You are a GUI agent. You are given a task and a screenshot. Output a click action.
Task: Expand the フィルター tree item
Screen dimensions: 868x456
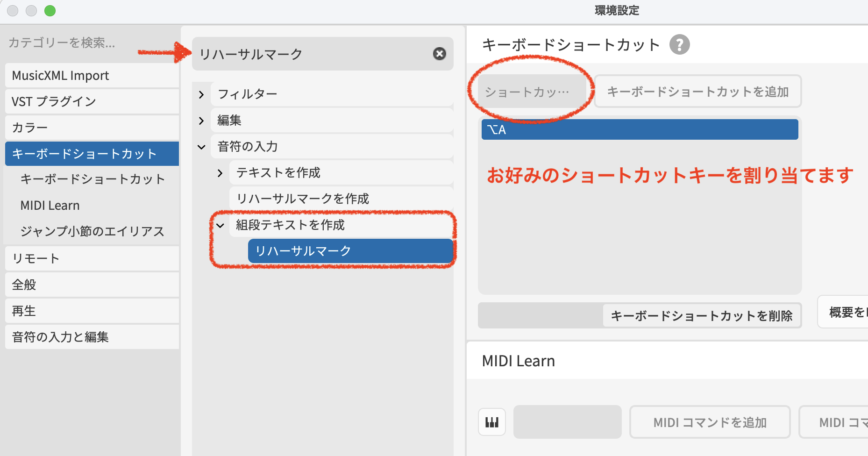pos(201,95)
